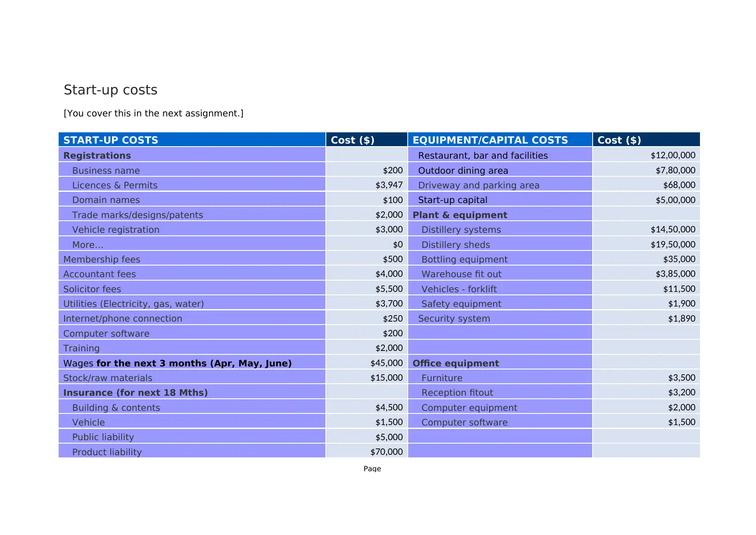This screenshot has height=535, width=756.
Task: Click the EQUIPMENT/CAPITAL COSTS column header
Action: point(490,140)
